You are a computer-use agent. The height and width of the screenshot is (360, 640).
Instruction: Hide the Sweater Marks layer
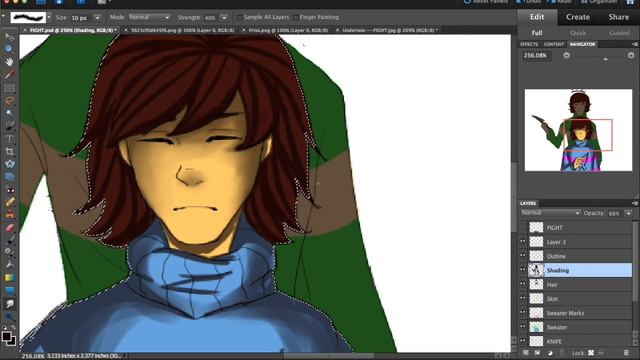523,313
